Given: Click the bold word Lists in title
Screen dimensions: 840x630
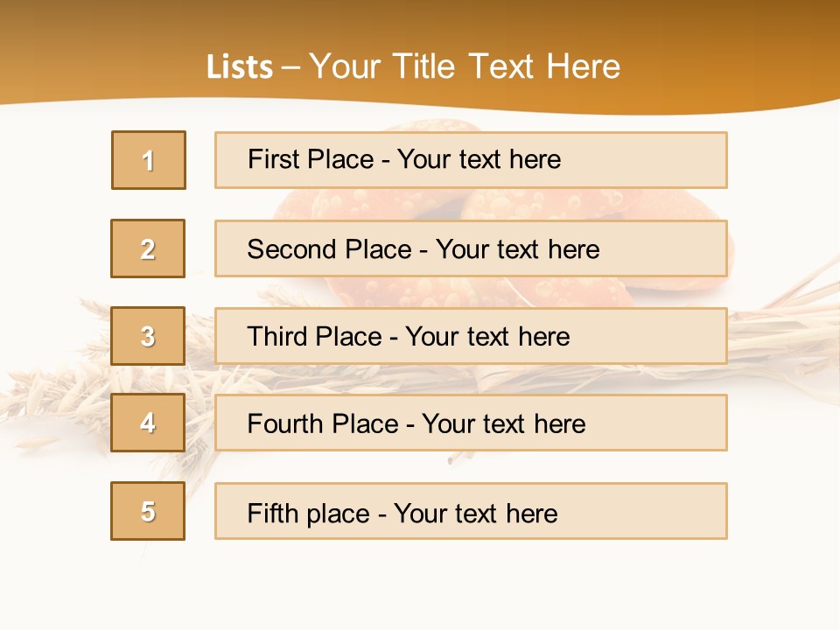Looking at the screenshot, I should click(240, 67).
